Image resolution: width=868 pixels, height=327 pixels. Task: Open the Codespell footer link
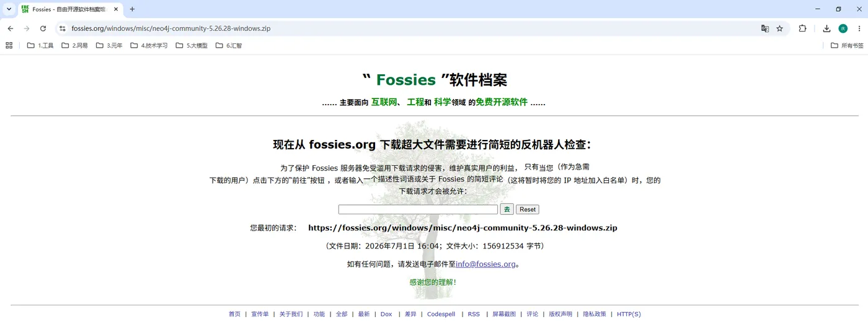pos(441,314)
